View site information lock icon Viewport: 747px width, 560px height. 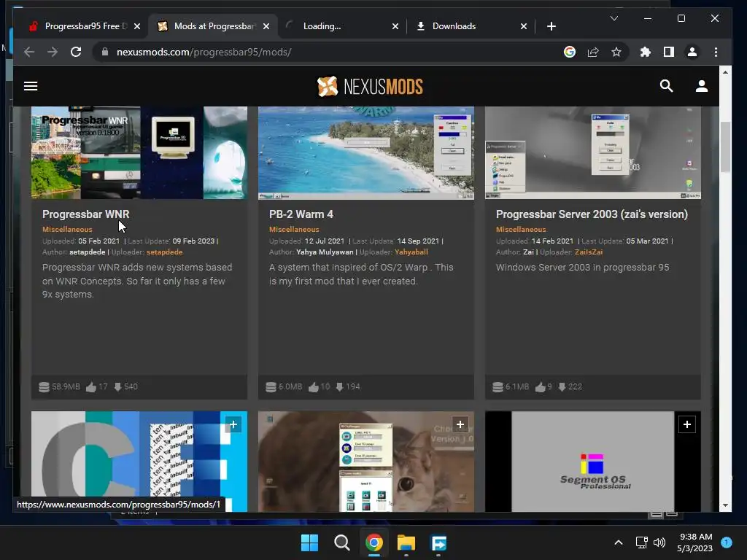105,52
